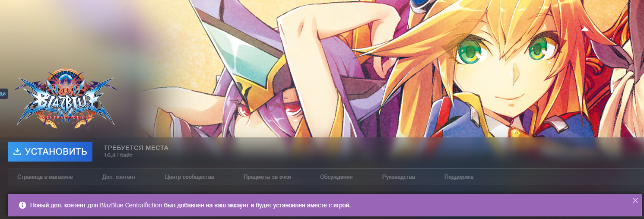Image resolution: width=644 pixels, height=219 pixels.
Task: Click BlazBlue Centralfiction name in notification
Action: pyautogui.click(x=131, y=205)
